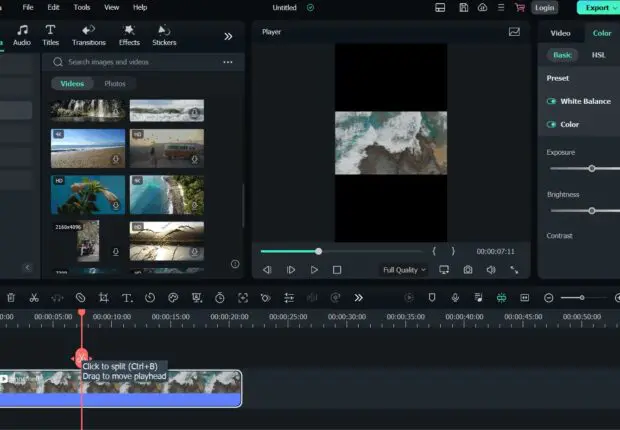
Task: Click the color palette icon in timeline toolbar
Action: 173,297
